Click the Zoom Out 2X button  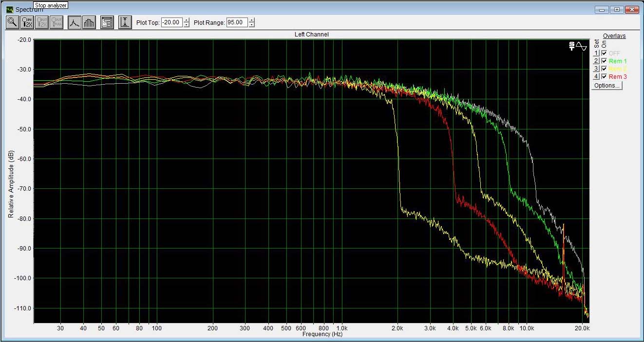tap(42, 22)
